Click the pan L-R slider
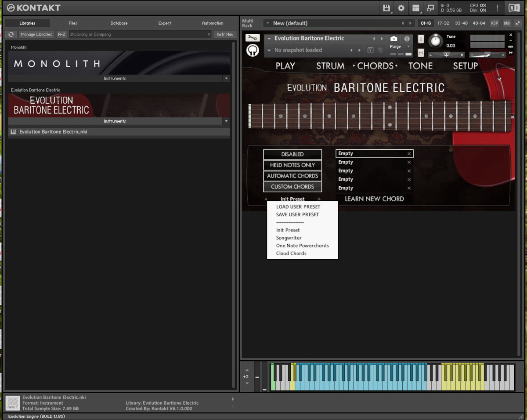Screen dimensions: 527x420 [x=446, y=55]
